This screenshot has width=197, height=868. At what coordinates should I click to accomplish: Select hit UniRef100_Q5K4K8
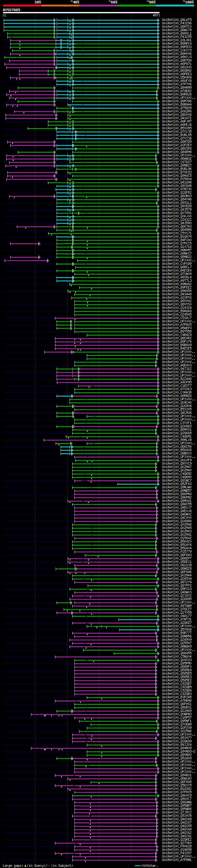[x=177, y=78]
